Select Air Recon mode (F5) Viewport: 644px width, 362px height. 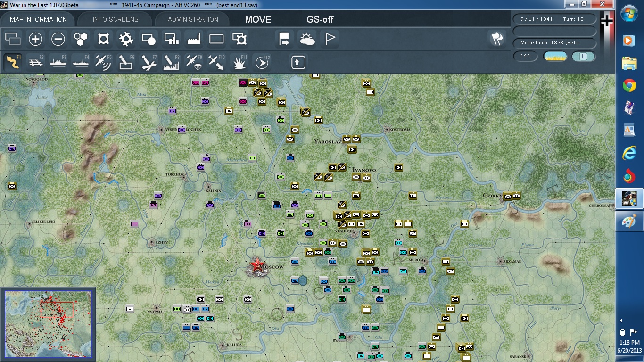[103, 62]
